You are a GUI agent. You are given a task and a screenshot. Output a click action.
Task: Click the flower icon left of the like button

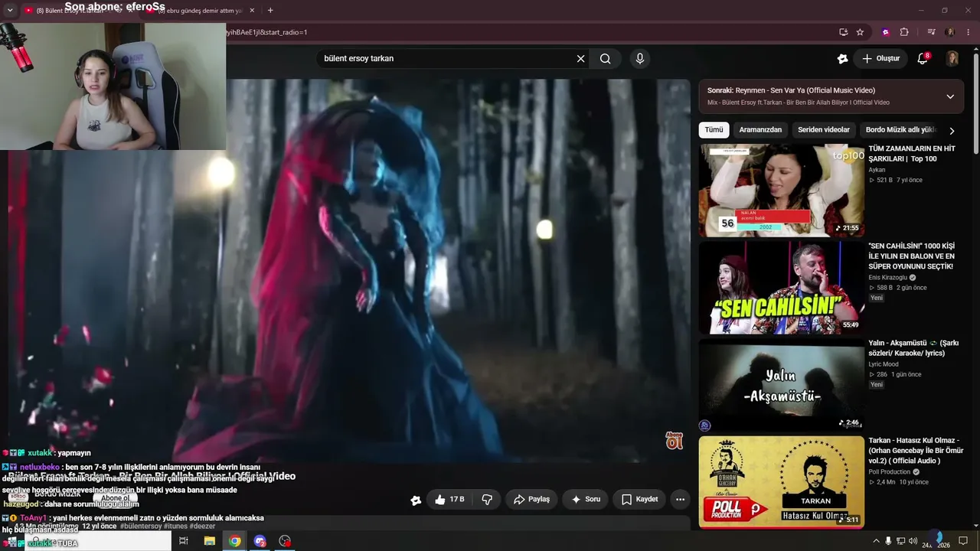click(416, 500)
